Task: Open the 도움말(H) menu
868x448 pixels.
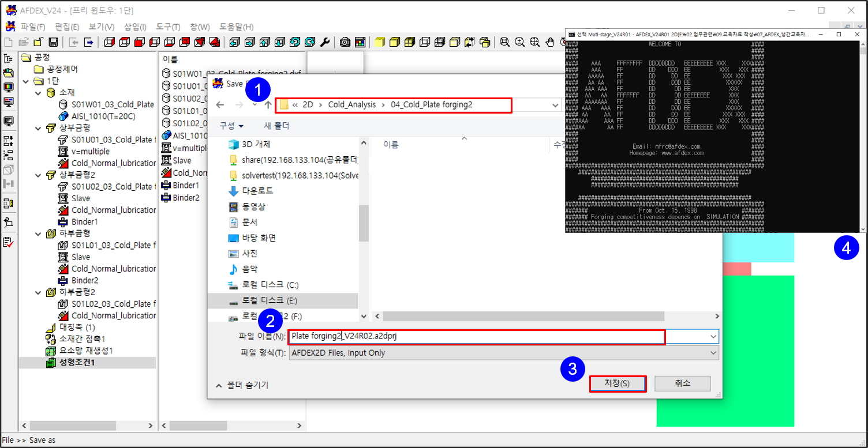Action: 236,27
